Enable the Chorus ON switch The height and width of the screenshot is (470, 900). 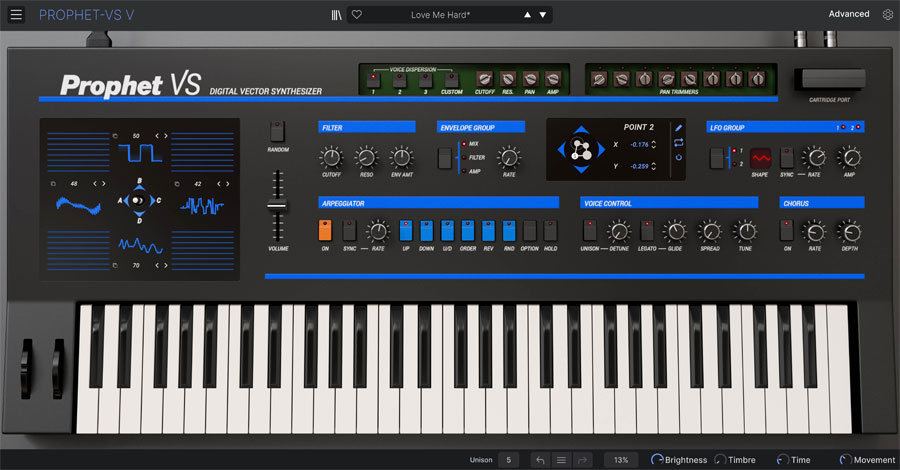pos(787,230)
